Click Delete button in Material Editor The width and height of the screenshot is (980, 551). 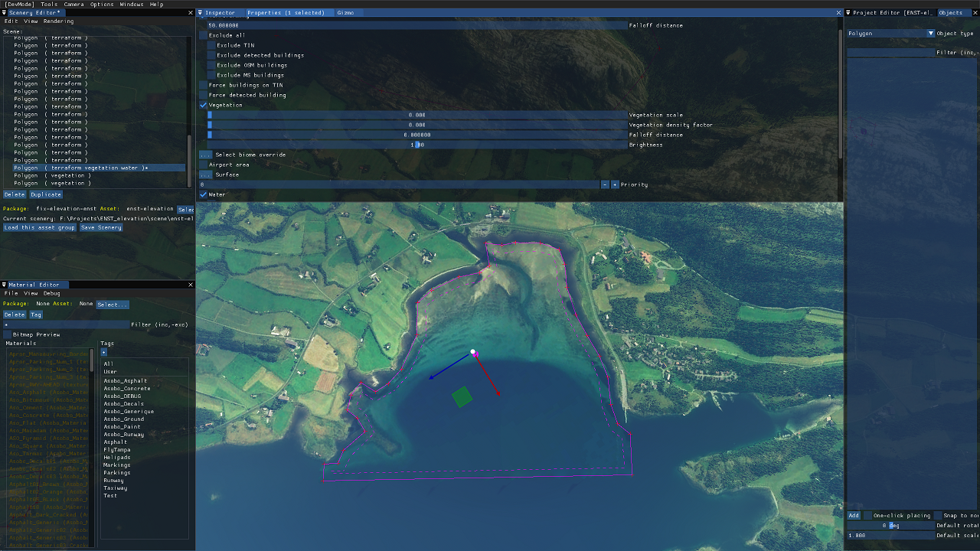click(14, 315)
